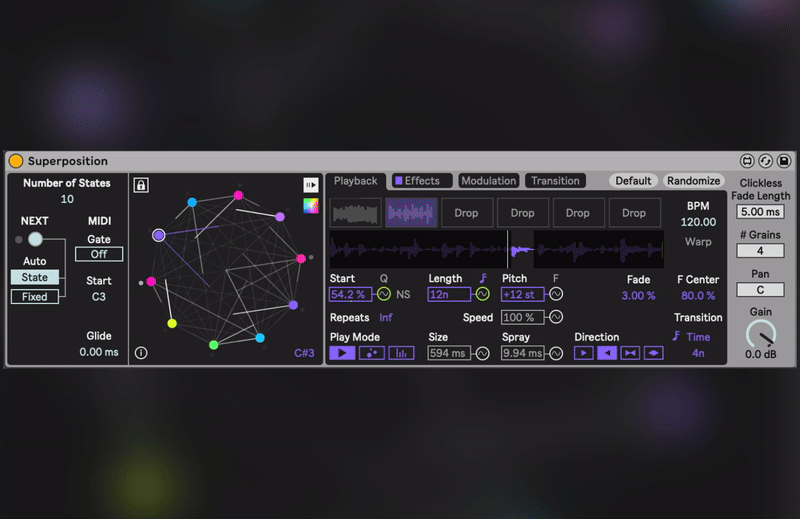Image resolution: width=800 pixels, height=519 pixels.
Task: Switch to the Modulation tab
Action: pyautogui.click(x=488, y=181)
